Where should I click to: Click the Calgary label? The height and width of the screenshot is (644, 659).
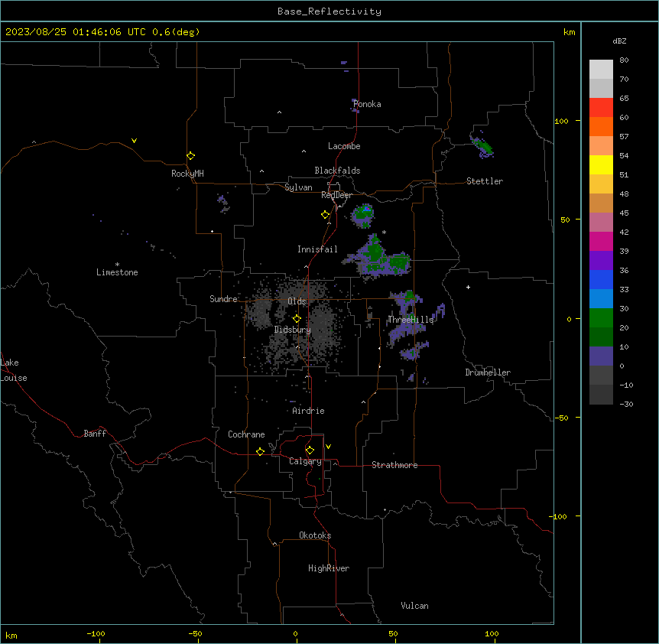tap(305, 461)
